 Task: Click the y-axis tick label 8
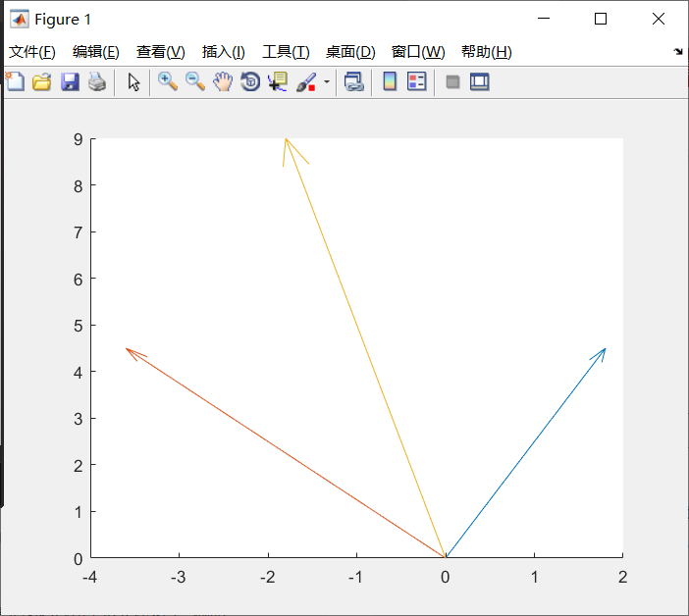pos(79,186)
